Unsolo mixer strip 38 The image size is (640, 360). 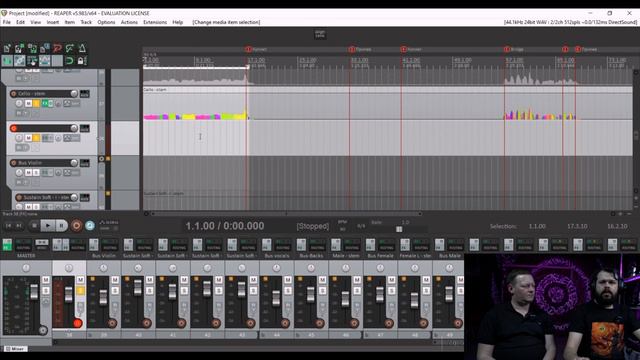[x=80, y=291]
